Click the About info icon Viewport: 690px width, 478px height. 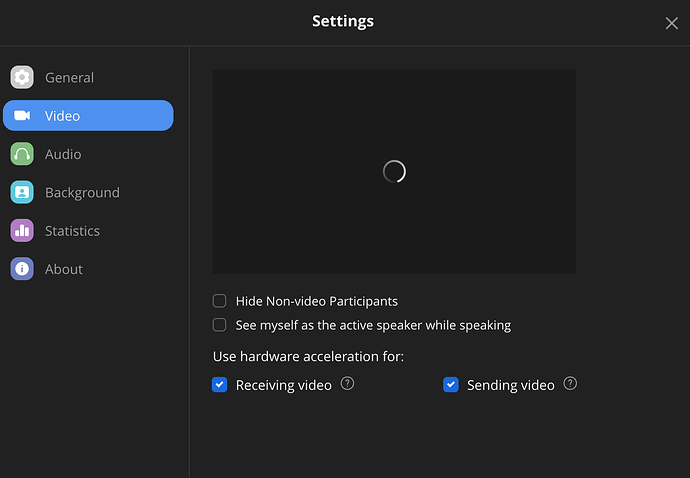pyautogui.click(x=22, y=269)
